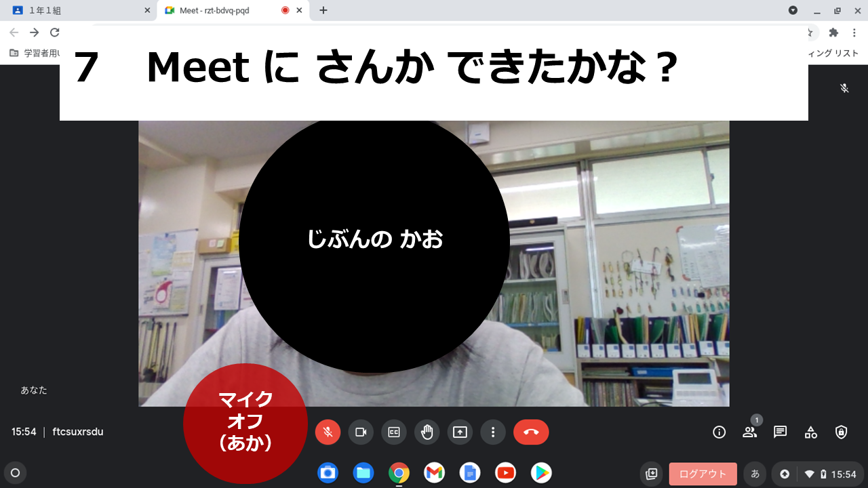Viewport: 868px width, 488px height.
Task: Close the Meet tab
Action: click(x=299, y=10)
